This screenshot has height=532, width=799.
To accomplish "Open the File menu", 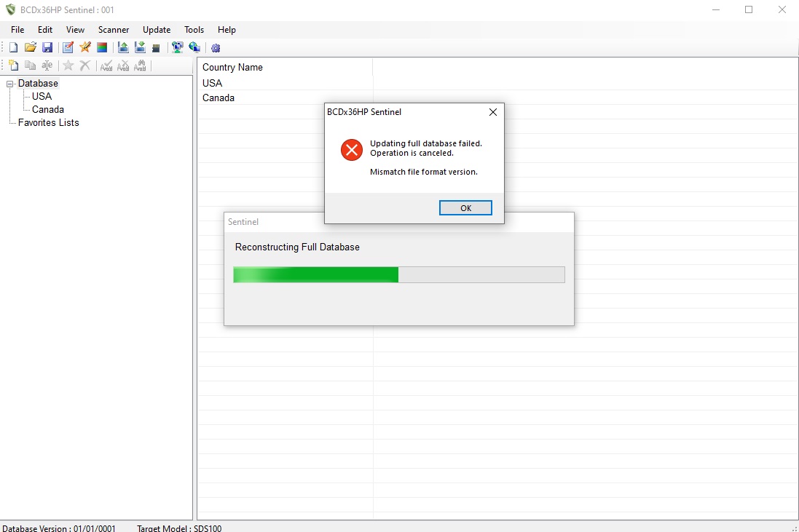I will pyautogui.click(x=17, y=30).
